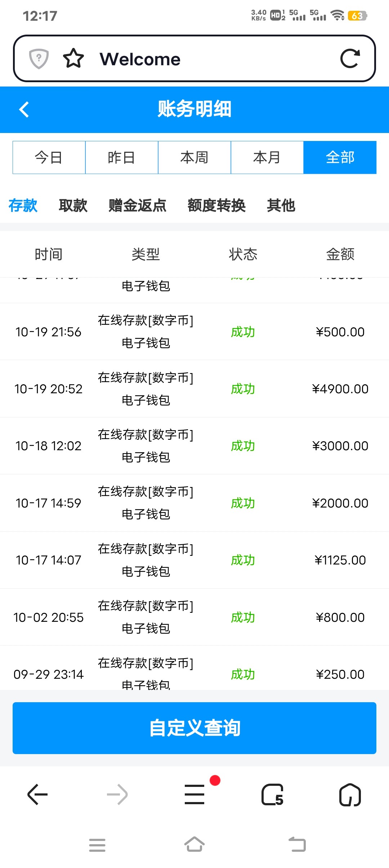Select the 今日 filter tab

point(49,158)
